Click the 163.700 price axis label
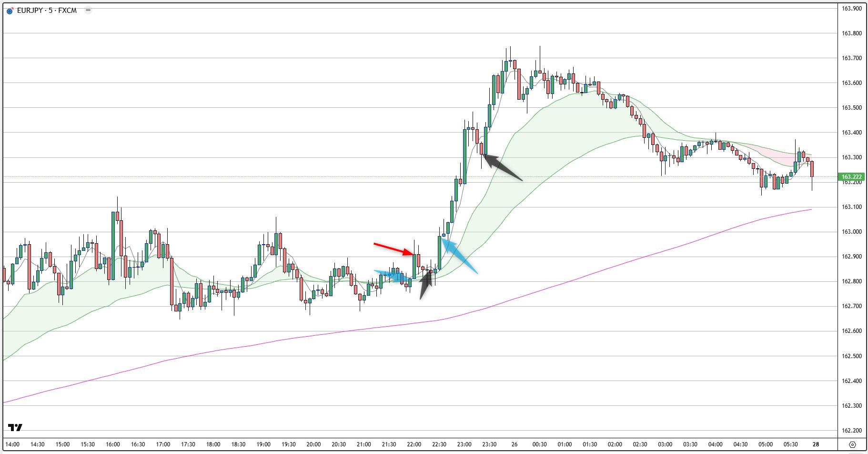 pyautogui.click(x=852, y=58)
